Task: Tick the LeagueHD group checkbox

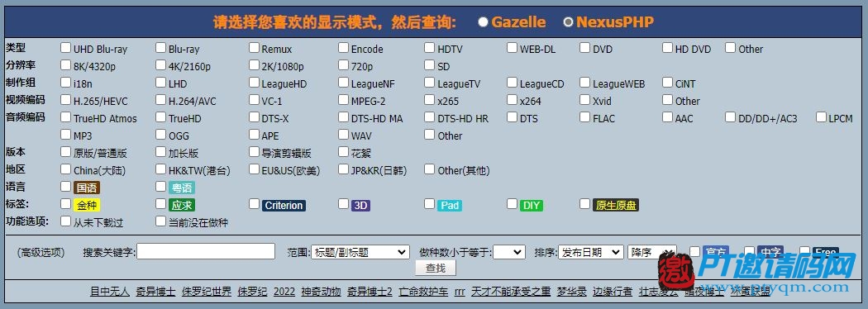Action: [x=254, y=83]
